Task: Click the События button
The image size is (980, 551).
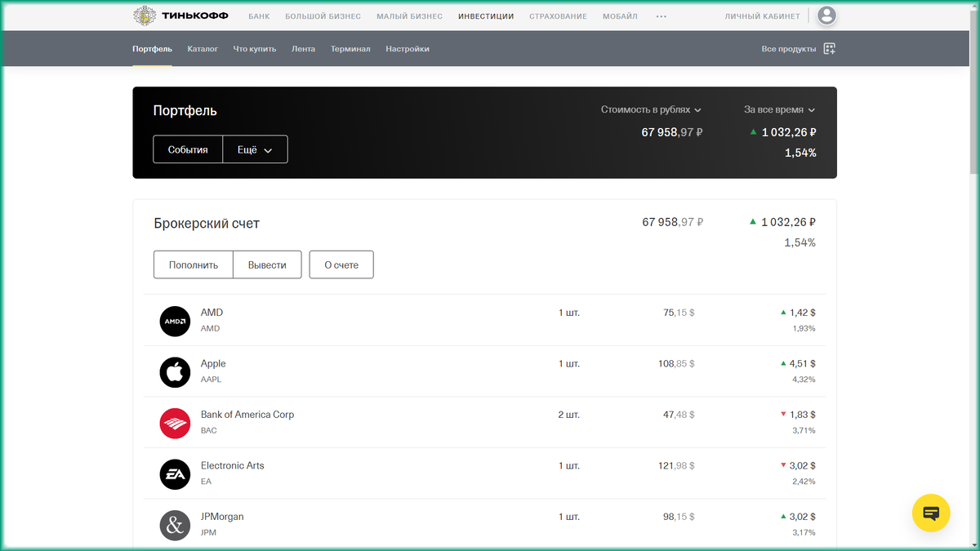Action: click(x=188, y=149)
